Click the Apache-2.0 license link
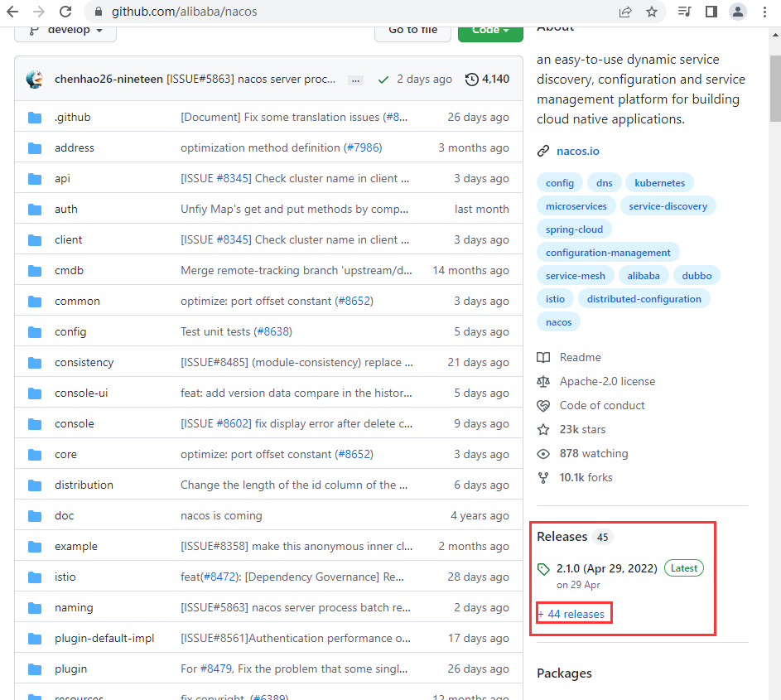Screen dimensions: 781x700 pyautogui.click(x=607, y=381)
